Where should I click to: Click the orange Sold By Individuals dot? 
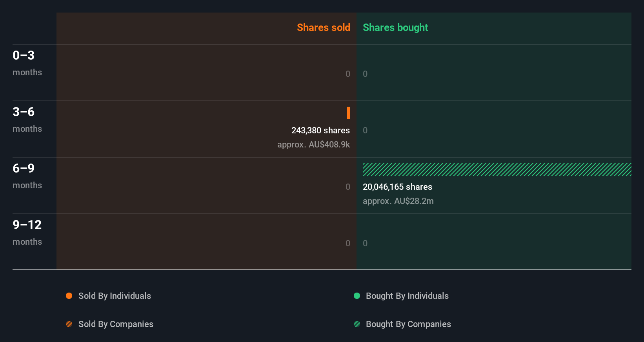[x=69, y=296]
